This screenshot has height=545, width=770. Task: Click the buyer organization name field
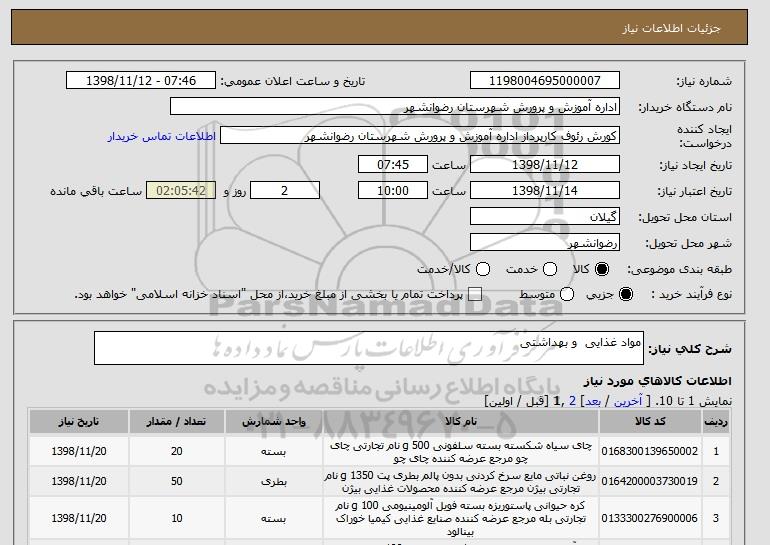[x=395, y=106]
